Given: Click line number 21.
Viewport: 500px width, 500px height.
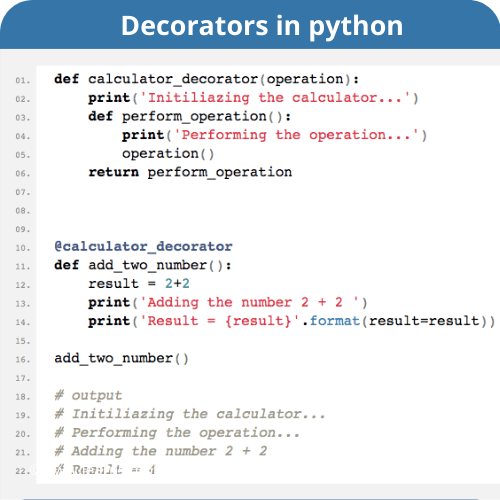Looking at the screenshot, I should pos(23,453).
